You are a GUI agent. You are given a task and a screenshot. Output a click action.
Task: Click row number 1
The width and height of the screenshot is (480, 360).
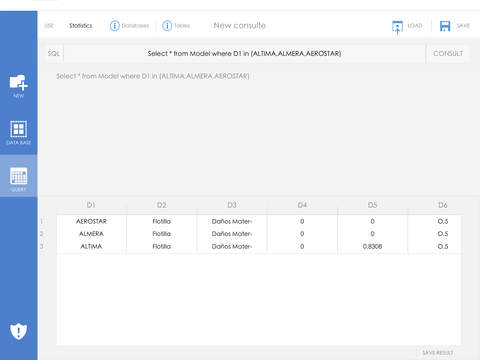(42, 221)
